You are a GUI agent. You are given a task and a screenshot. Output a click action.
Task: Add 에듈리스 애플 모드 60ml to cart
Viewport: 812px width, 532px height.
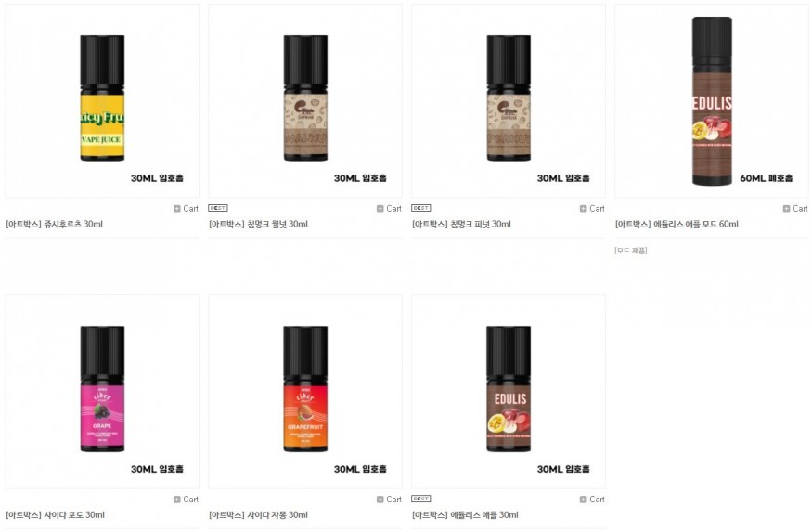tap(795, 208)
